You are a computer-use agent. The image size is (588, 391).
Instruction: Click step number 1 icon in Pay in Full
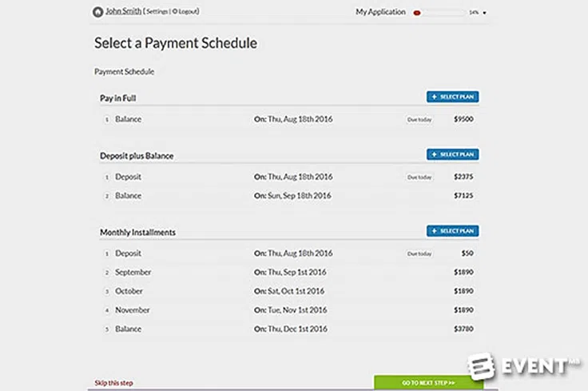point(105,120)
